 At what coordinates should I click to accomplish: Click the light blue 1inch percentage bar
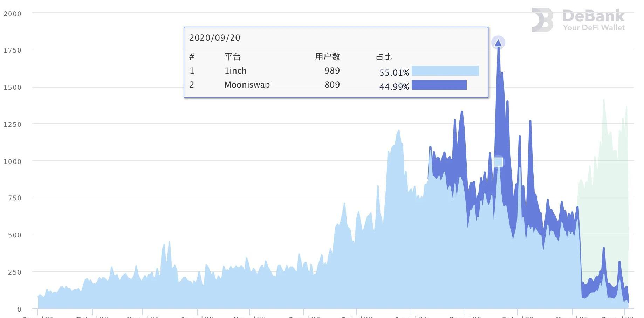tap(445, 71)
